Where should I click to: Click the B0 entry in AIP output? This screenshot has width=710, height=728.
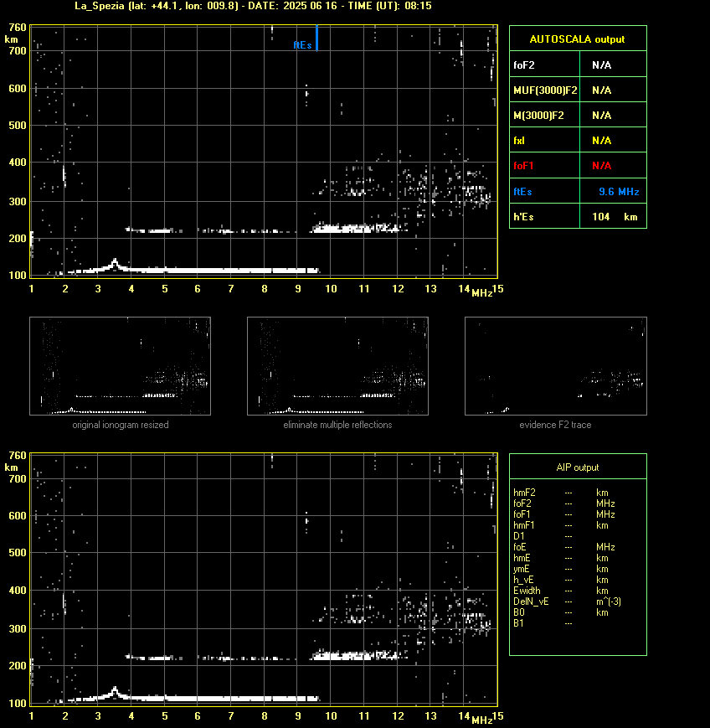coord(519,612)
